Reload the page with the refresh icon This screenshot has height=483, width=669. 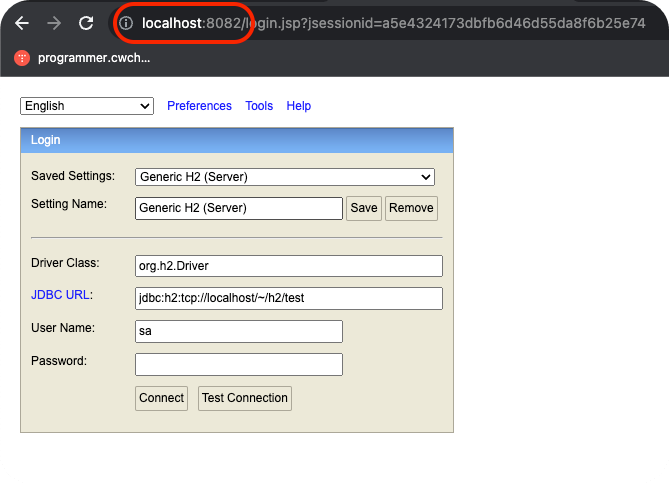tap(86, 23)
